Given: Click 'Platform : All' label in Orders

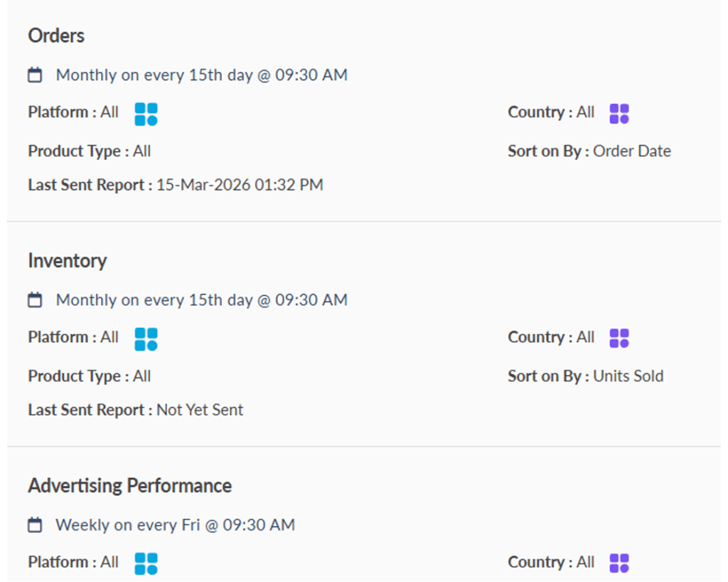Looking at the screenshot, I should click(x=73, y=112).
